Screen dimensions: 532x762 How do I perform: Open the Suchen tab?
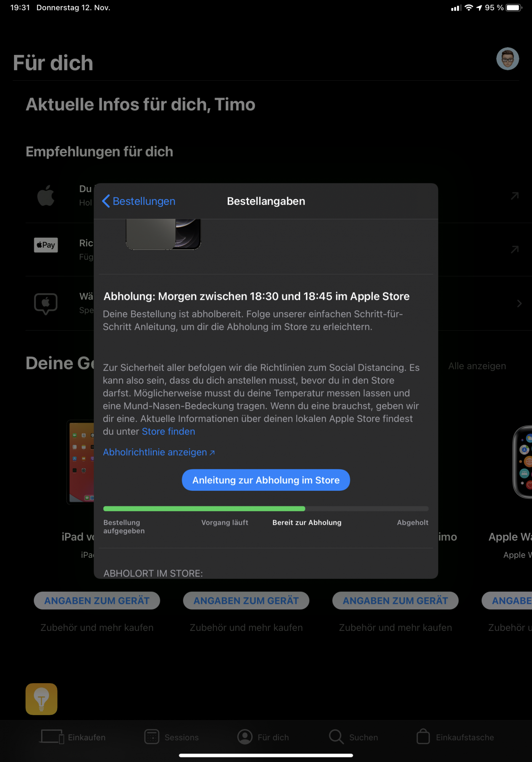pos(353,737)
